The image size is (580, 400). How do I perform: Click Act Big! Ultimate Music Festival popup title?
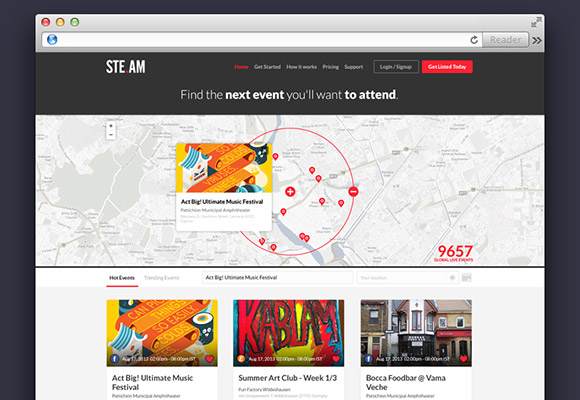click(222, 202)
